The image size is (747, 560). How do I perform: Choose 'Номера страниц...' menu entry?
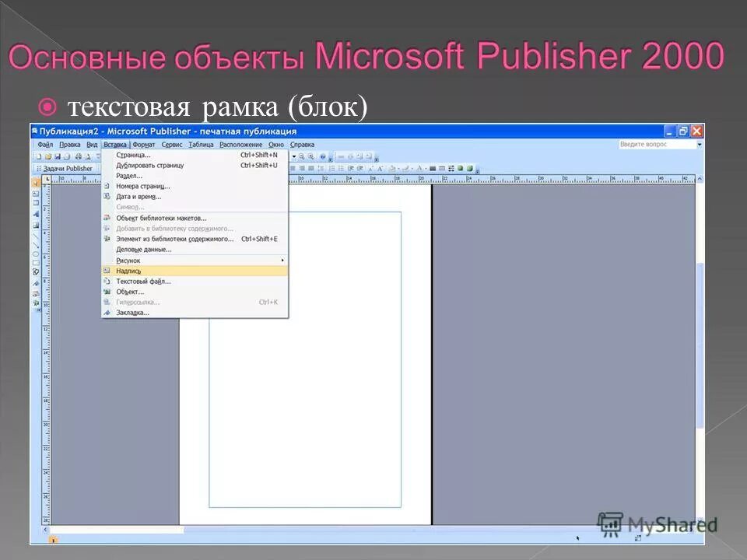click(195, 186)
